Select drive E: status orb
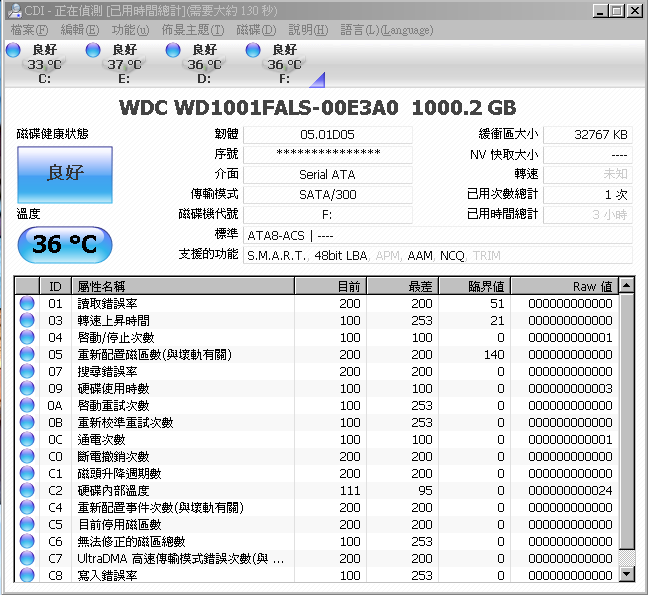This screenshot has height=595, width=648. 93,50
